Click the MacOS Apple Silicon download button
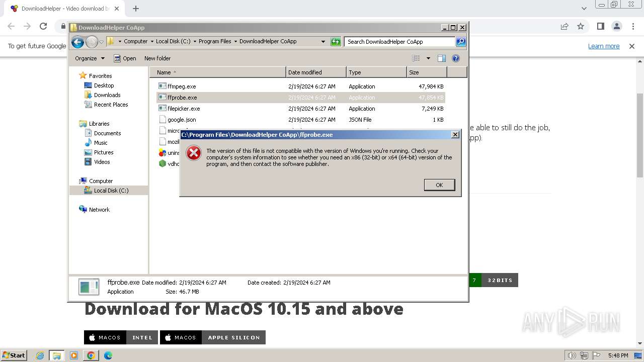The height and width of the screenshot is (362, 644). tap(213, 337)
